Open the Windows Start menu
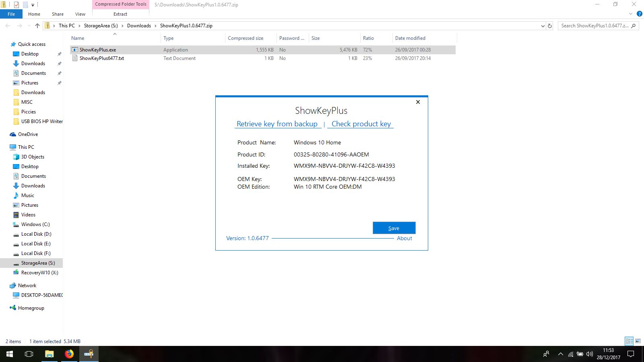644x362 pixels. click(10, 354)
